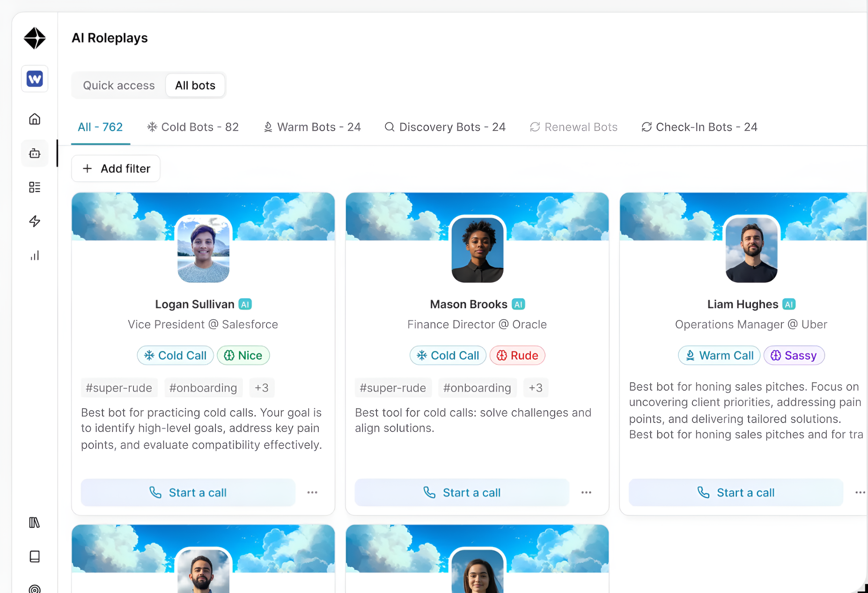The image size is (868, 593).
Task: Expand +3 tags on Mason Brooks card
Action: (x=536, y=388)
